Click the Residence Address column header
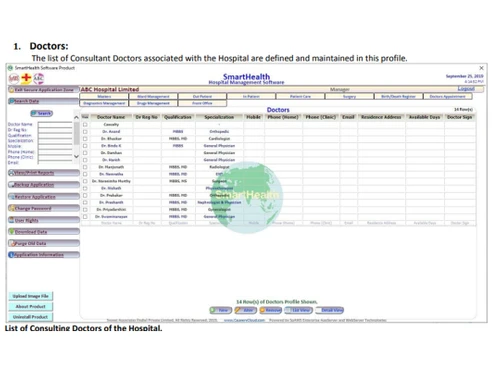This screenshot has height=375, width=500. [x=381, y=117]
